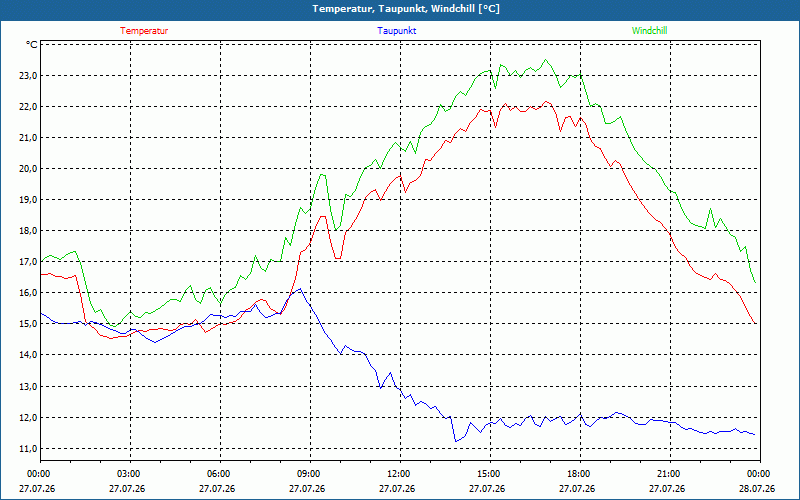Click the 15,0 y-axis value
Image resolution: width=800 pixels, height=500 pixels.
(28, 324)
